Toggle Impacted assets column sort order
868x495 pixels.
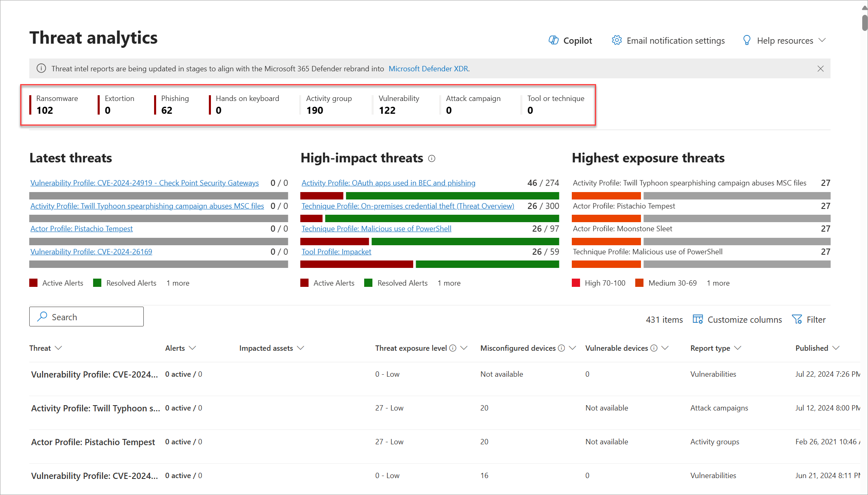point(272,348)
